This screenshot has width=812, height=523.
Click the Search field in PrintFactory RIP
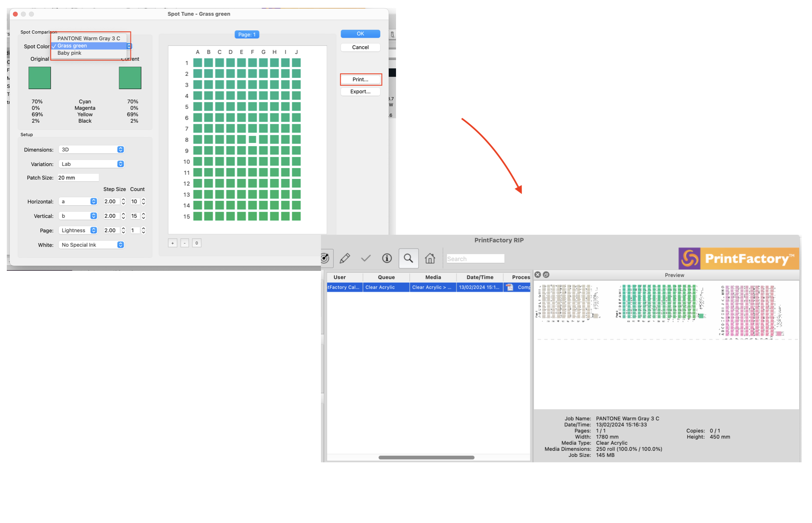point(475,259)
